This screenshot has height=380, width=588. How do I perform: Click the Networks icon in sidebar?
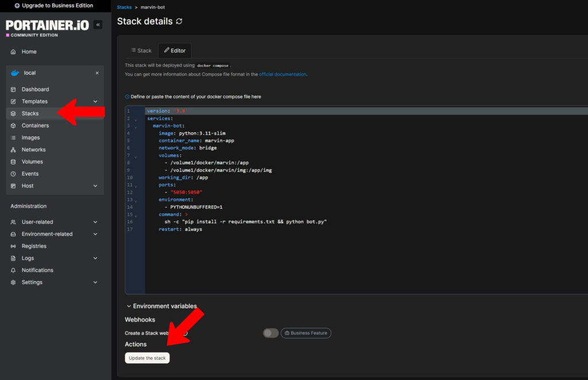(x=13, y=150)
